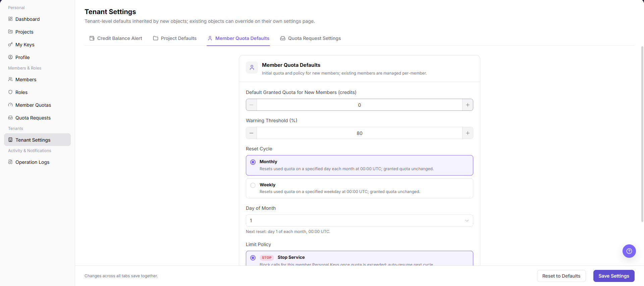This screenshot has width=644, height=286.
Task: Click the 'Warning Threshold (%)' label
Action: tap(271, 121)
